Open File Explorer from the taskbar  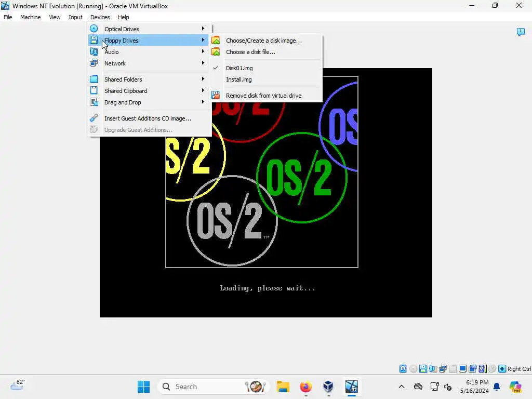(283, 387)
